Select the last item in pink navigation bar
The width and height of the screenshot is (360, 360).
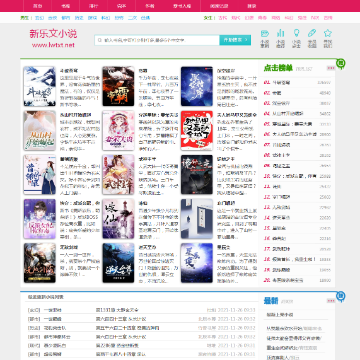click(x=252, y=6)
